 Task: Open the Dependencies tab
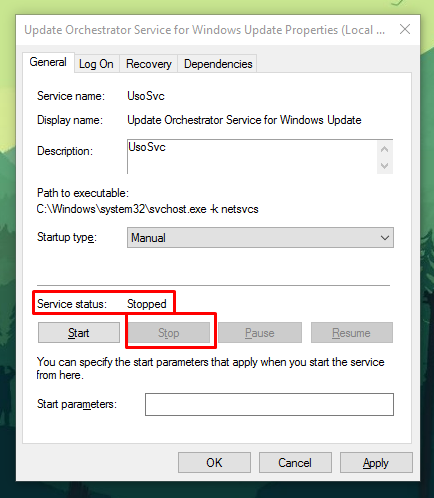click(x=218, y=64)
